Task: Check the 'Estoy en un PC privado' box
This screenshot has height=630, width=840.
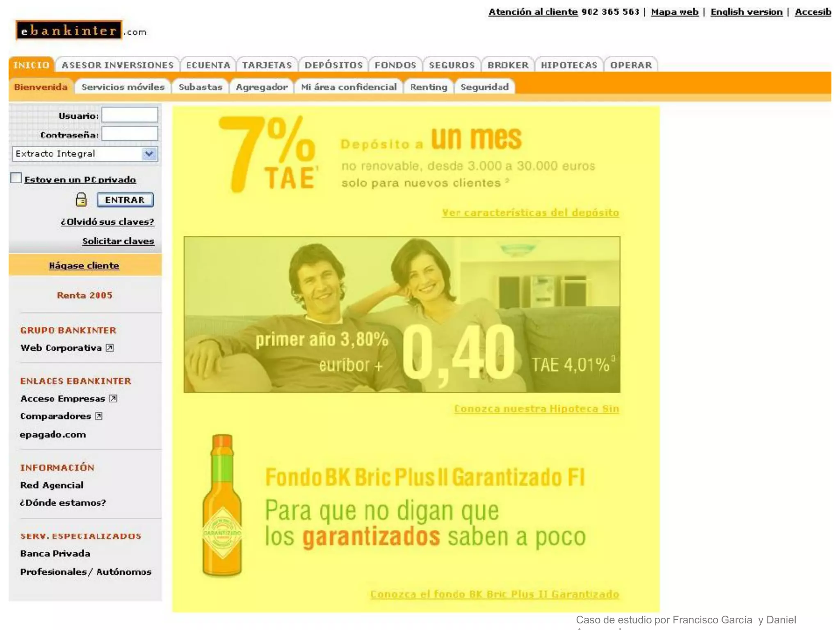Action: [x=16, y=178]
